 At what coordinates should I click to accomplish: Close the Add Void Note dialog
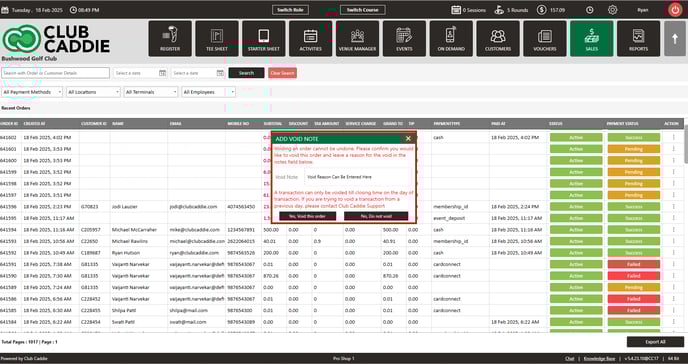pyautogui.click(x=408, y=139)
